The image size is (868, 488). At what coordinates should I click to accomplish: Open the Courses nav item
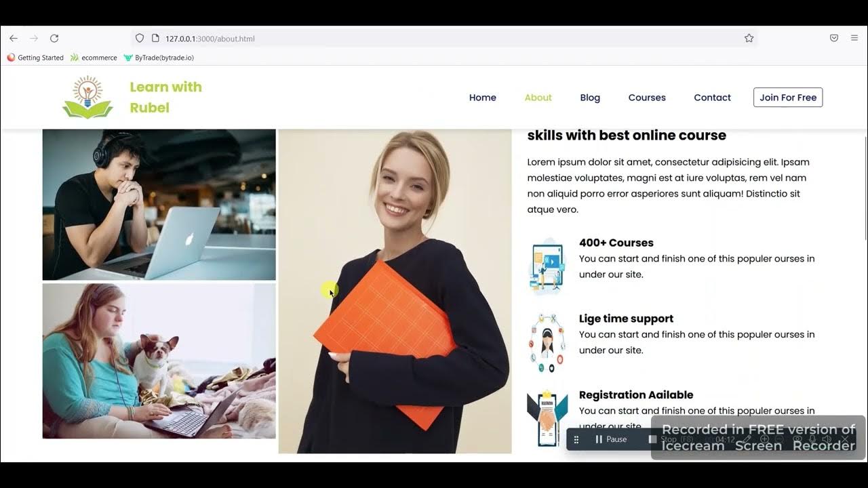point(647,98)
